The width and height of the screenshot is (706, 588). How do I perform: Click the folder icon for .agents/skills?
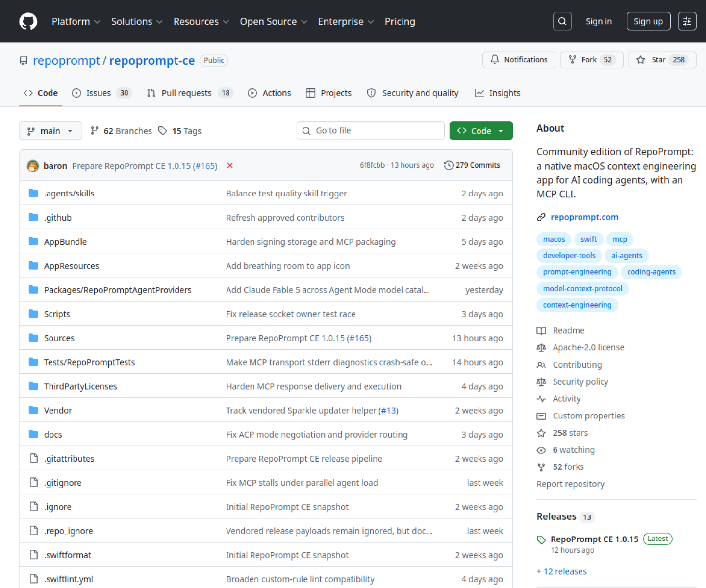[33, 193]
